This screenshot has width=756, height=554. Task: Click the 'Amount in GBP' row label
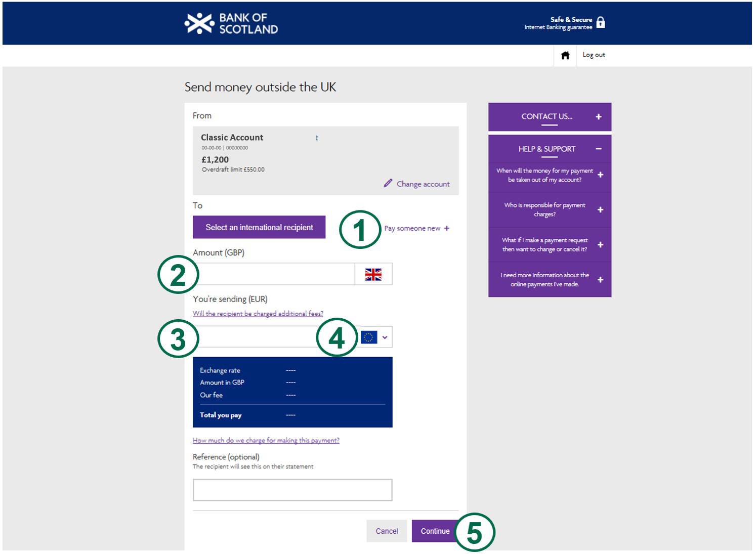click(x=222, y=382)
